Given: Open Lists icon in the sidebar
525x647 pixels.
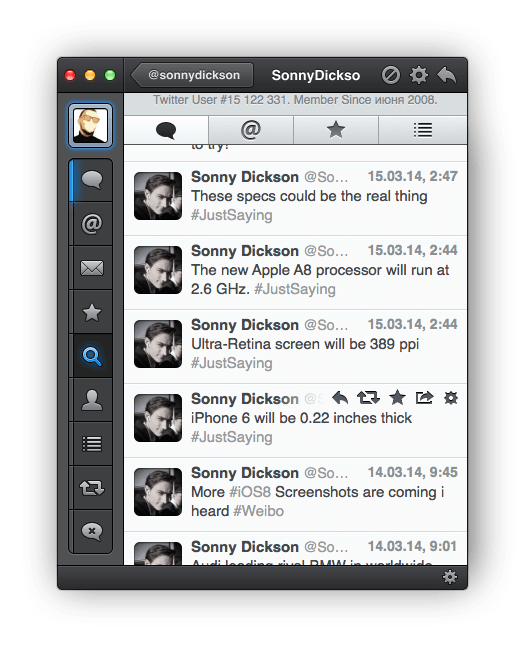Looking at the screenshot, I should tap(92, 444).
